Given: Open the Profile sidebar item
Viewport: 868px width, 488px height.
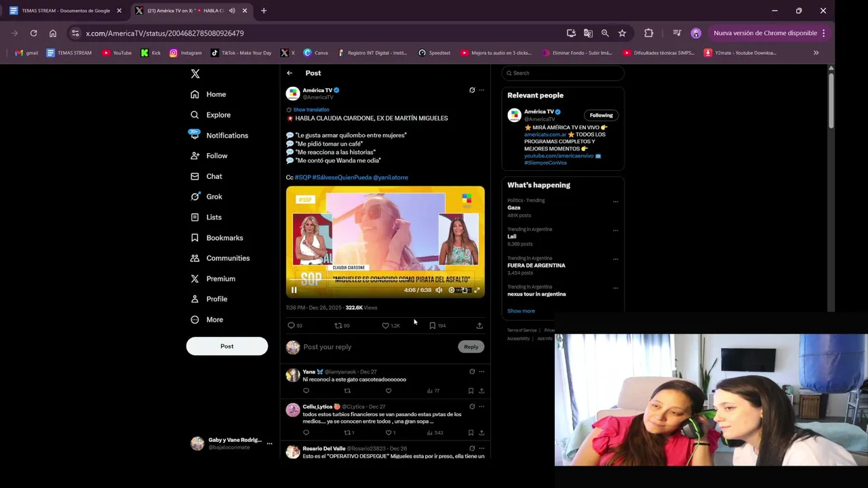Looking at the screenshot, I should (x=209, y=299).
